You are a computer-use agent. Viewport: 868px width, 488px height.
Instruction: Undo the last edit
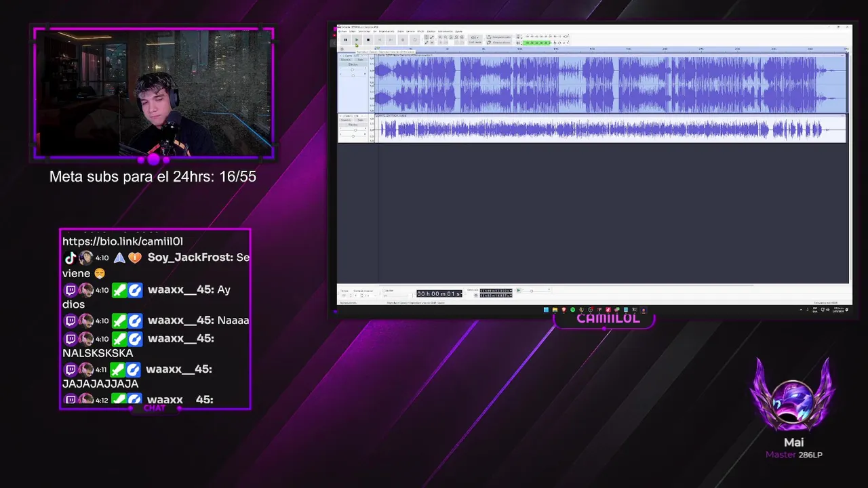456,43
